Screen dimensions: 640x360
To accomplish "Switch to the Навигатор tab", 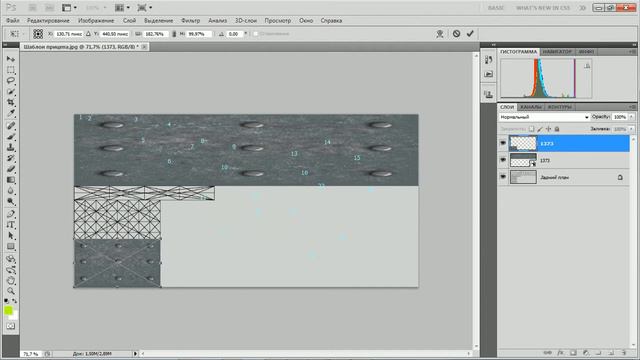I will click(x=557, y=52).
